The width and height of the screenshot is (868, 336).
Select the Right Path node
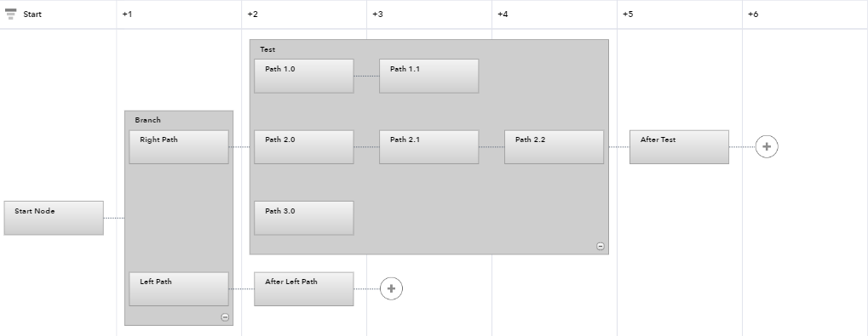[179, 147]
